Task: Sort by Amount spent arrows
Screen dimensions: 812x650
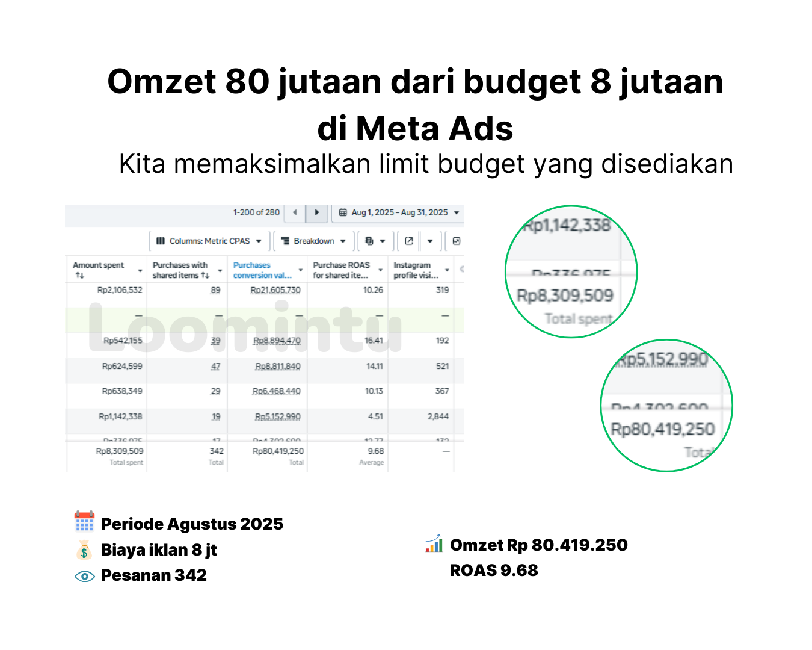Action: (80, 276)
